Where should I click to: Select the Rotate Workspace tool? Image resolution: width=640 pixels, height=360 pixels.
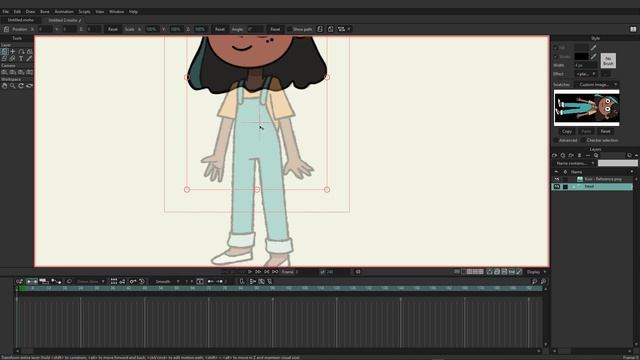(21, 86)
